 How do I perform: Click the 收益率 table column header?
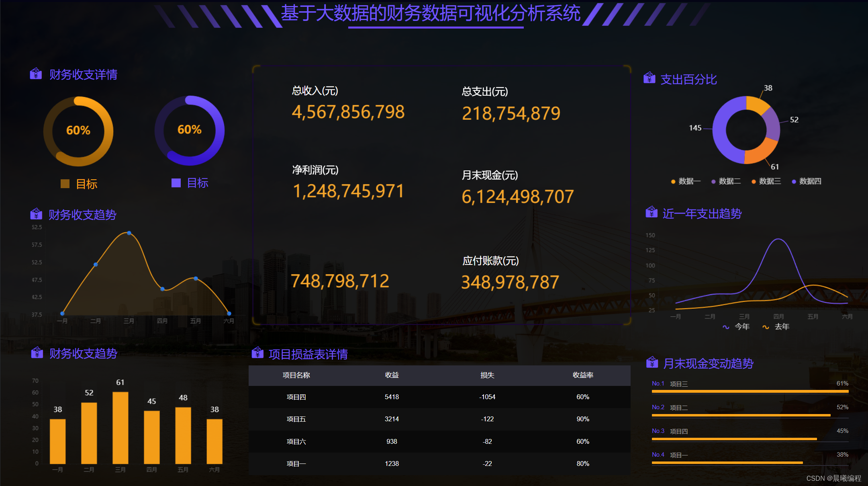(x=583, y=375)
